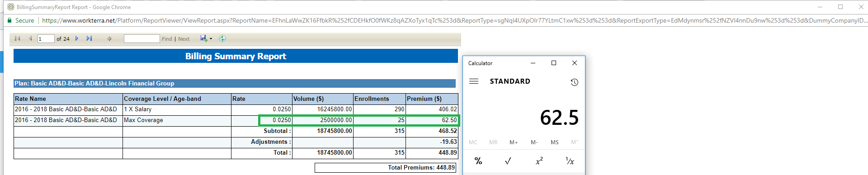868x175 pixels.
Task: Go to previous report page
Action: click(30, 38)
